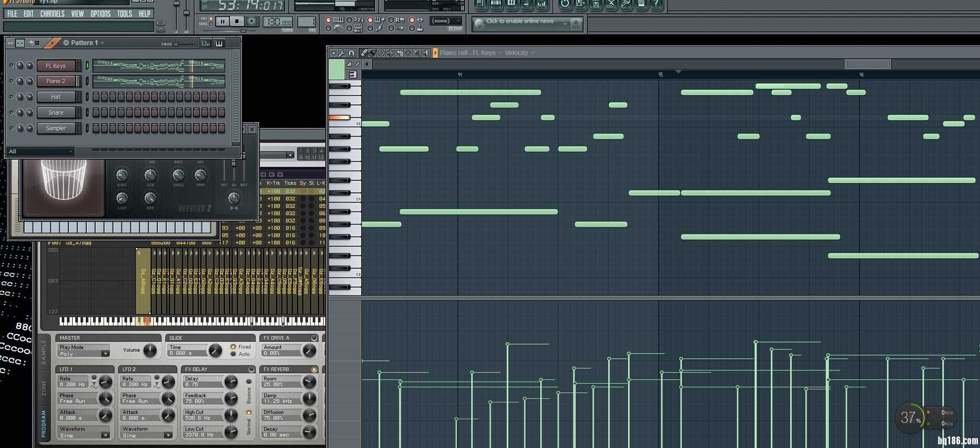Select the Sampler channel button
This screenshot has width=980, height=448.
pyautogui.click(x=56, y=128)
